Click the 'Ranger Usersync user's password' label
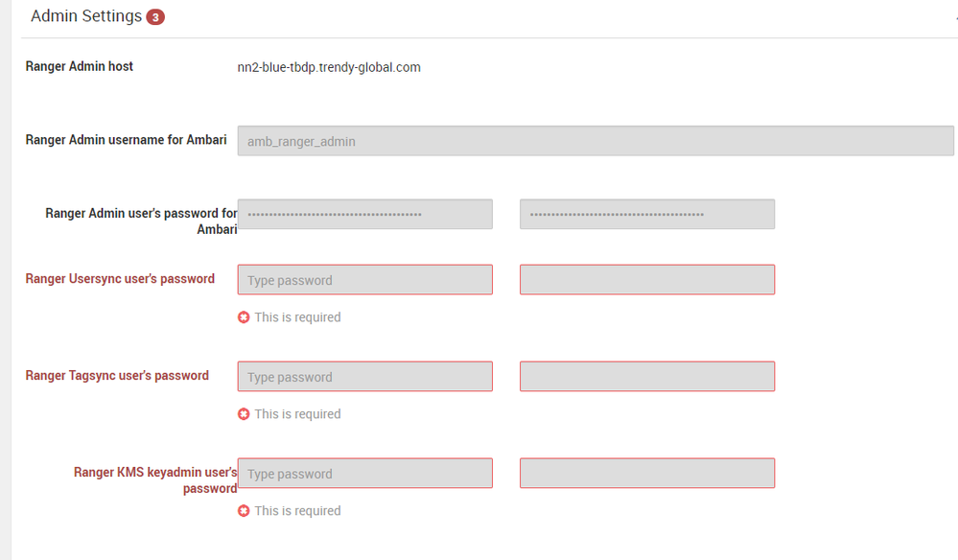This screenshot has width=958, height=560. 120,279
